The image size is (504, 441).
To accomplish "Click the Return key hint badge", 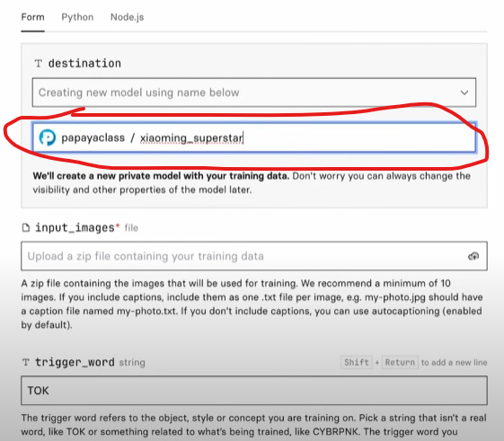I will point(400,363).
